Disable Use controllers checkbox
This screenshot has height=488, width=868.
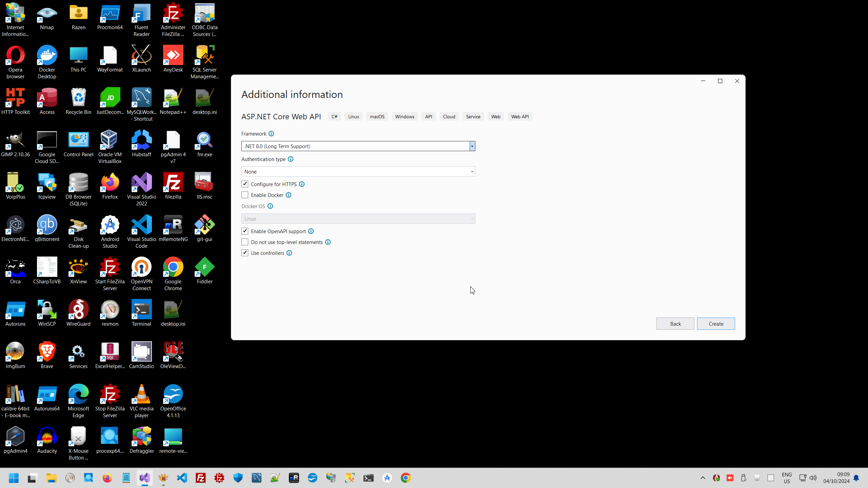point(245,253)
